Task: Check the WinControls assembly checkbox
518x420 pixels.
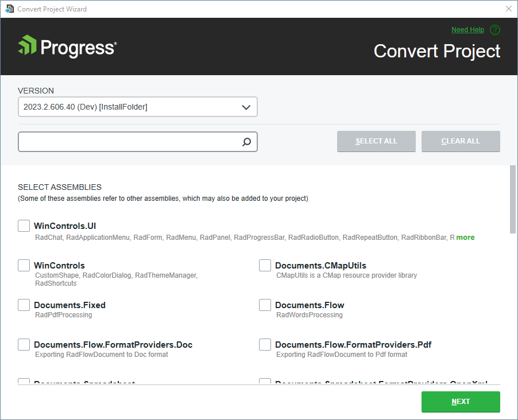Action: pos(24,265)
